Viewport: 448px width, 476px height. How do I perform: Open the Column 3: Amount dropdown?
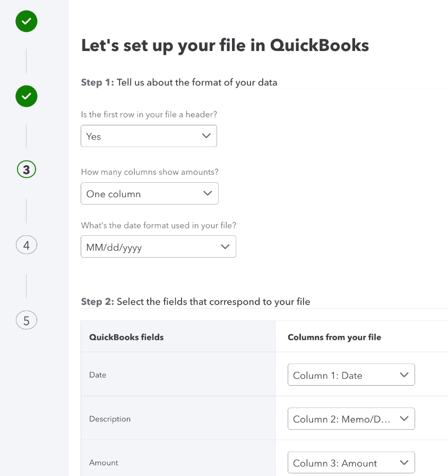coord(351,463)
